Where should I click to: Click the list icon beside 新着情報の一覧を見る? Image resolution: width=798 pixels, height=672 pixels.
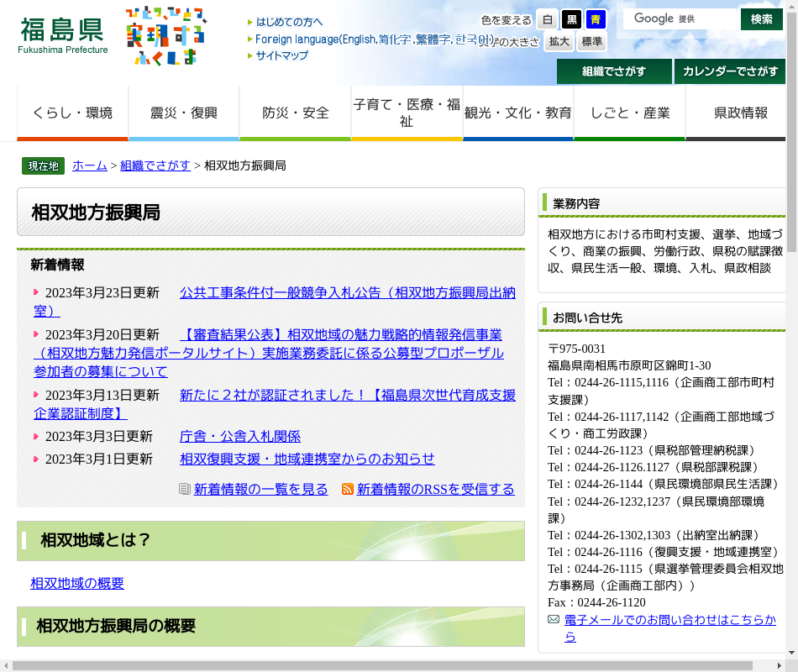tap(185, 489)
